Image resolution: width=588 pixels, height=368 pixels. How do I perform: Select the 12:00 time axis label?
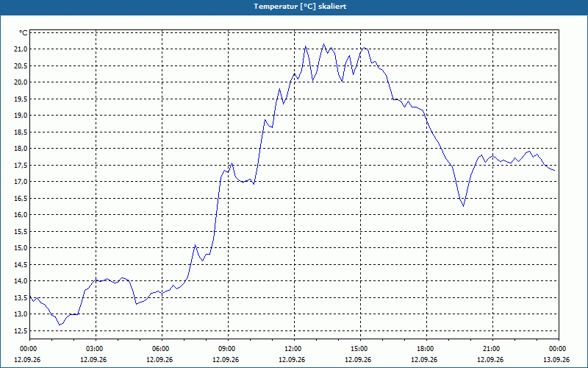(292, 349)
